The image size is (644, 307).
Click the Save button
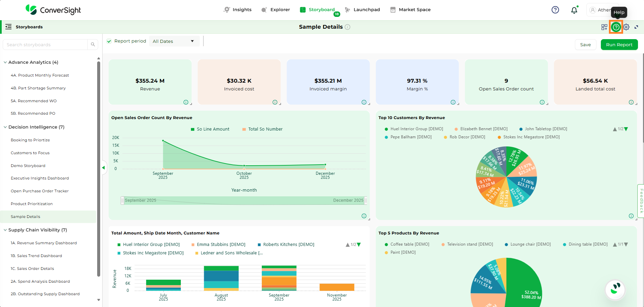click(585, 45)
